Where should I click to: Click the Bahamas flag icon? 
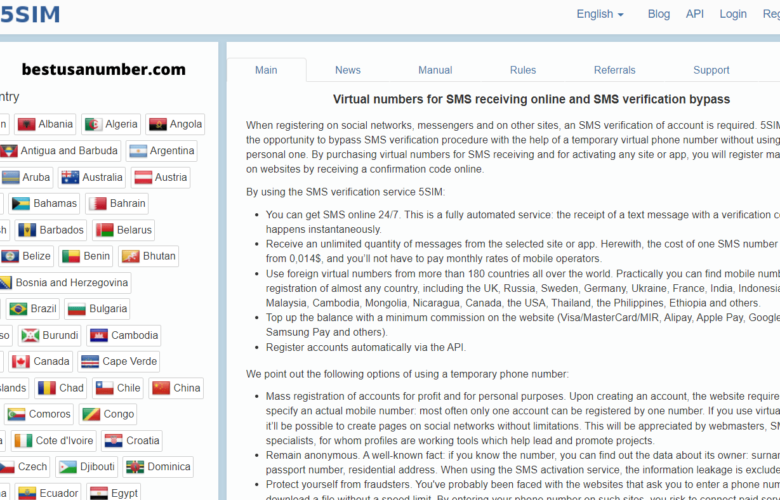[21, 203]
